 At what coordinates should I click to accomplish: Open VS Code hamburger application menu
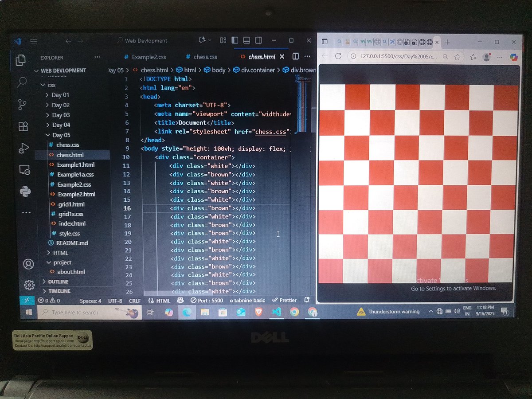pos(34,41)
